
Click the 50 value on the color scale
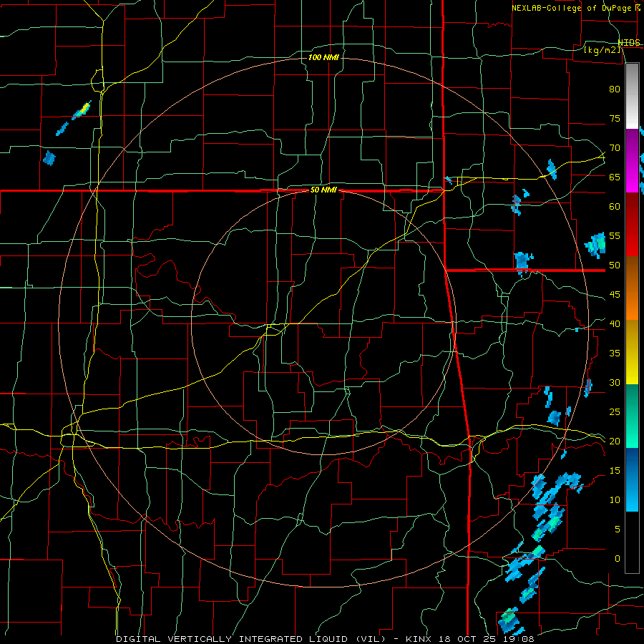[615, 265]
